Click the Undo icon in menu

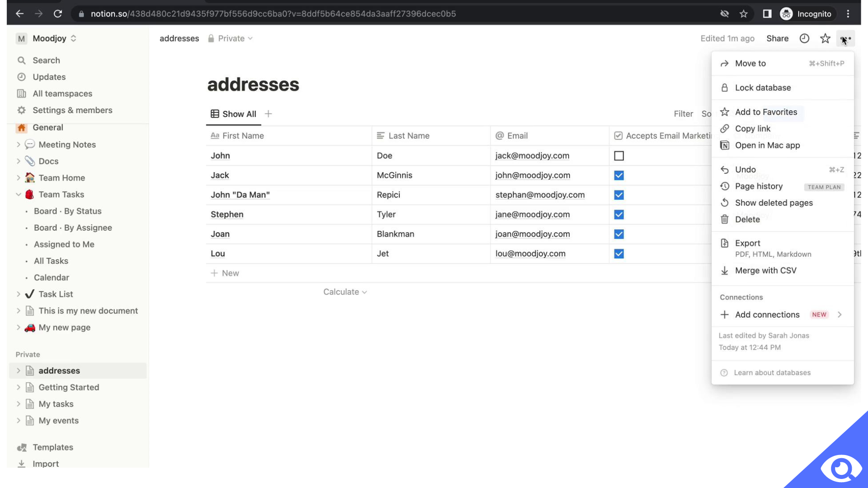tap(725, 170)
